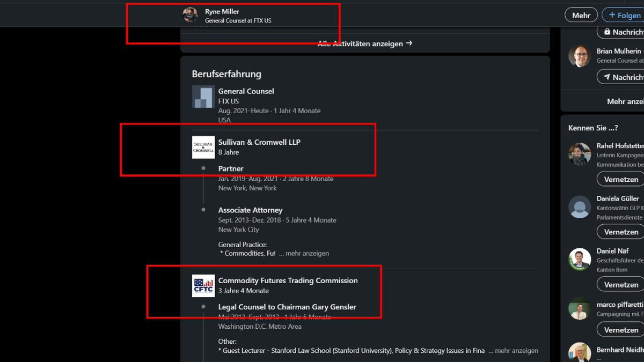Open the Mehr button menu
Viewport: 644px width, 362px height.
pyautogui.click(x=581, y=15)
